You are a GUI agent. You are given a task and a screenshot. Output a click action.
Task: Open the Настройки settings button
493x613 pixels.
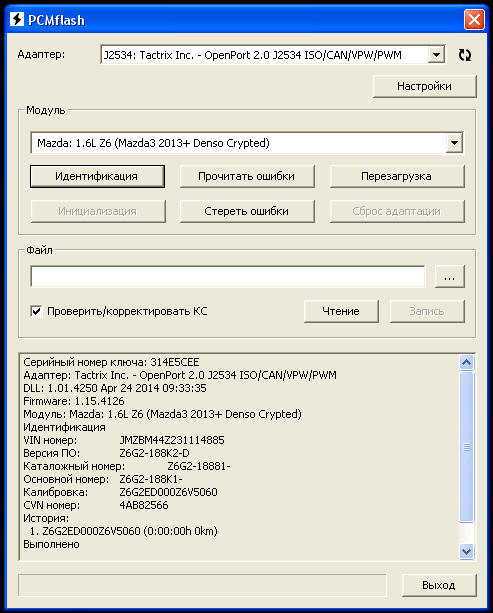(425, 86)
